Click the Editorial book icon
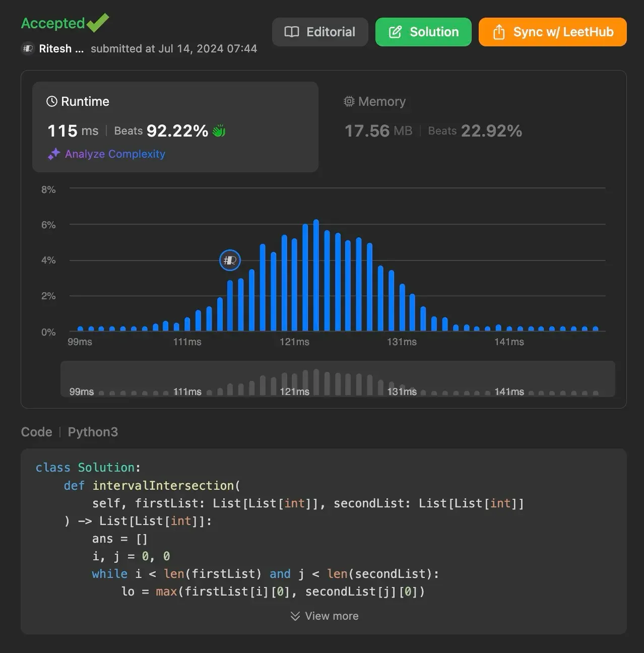This screenshot has width=644, height=653. pyautogui.click(x=292, y=32)
